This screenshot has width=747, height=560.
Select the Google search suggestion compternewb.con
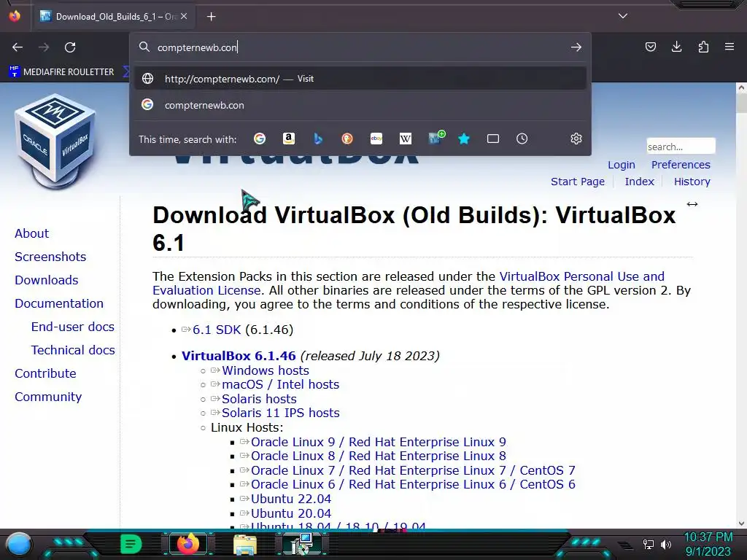[x=360, y=105]
